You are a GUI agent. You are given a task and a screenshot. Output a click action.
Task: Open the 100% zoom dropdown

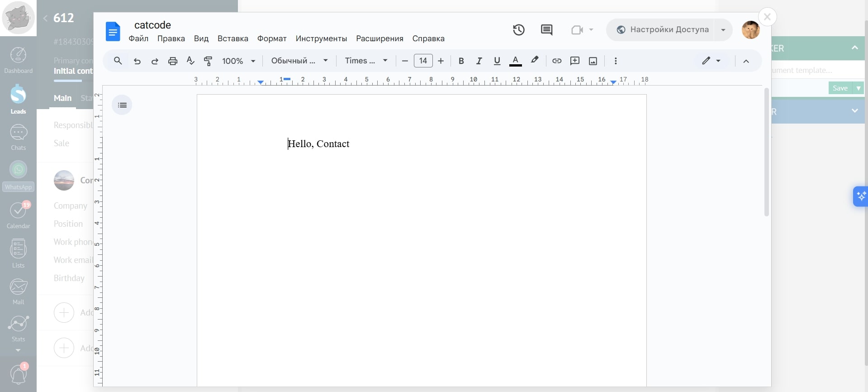pos(238,61)
